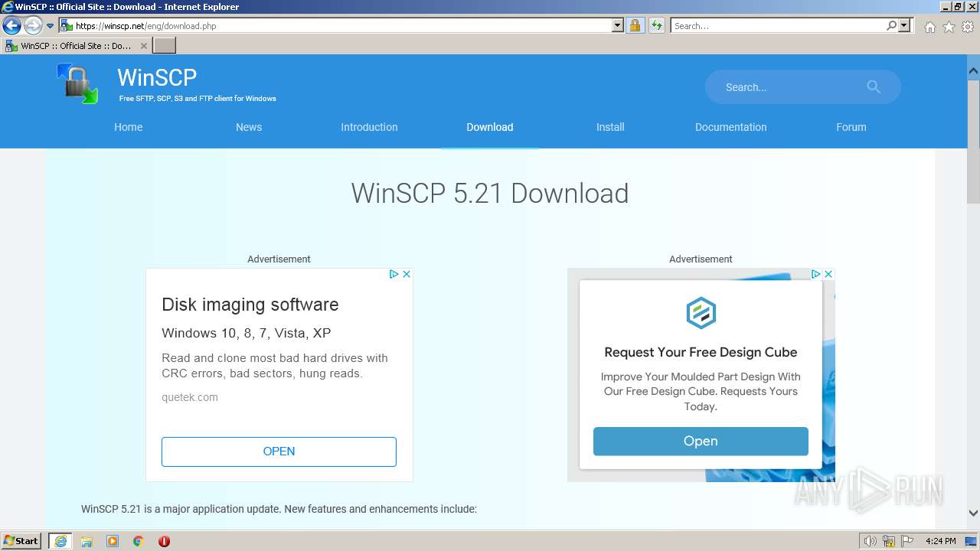Click the quetek.com ad link
The width and height of the screenshot is (980, 551).
[x=190, y=397]
